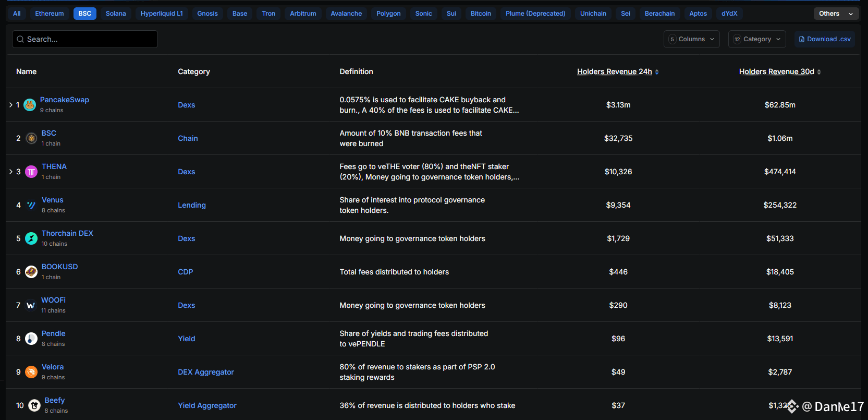The width and height of the screenshot is (868, 420).
Task: Open the Thorchain DEX link
Action: coord(67,233)
